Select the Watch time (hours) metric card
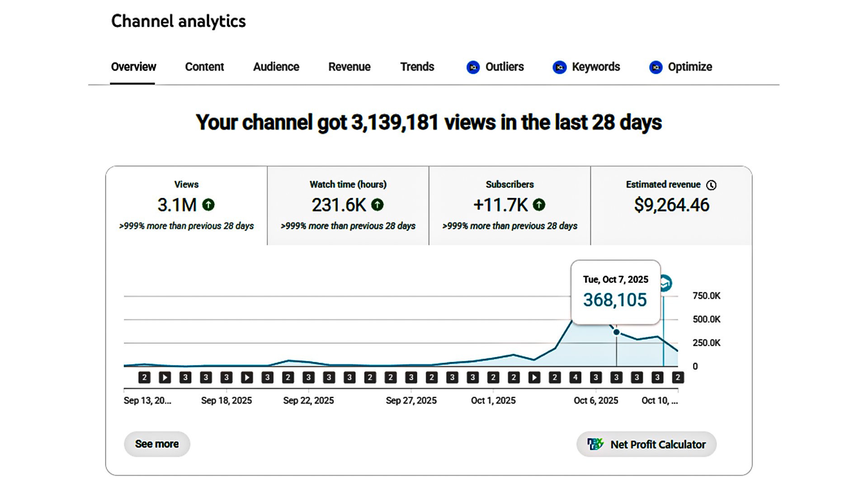 348,206
